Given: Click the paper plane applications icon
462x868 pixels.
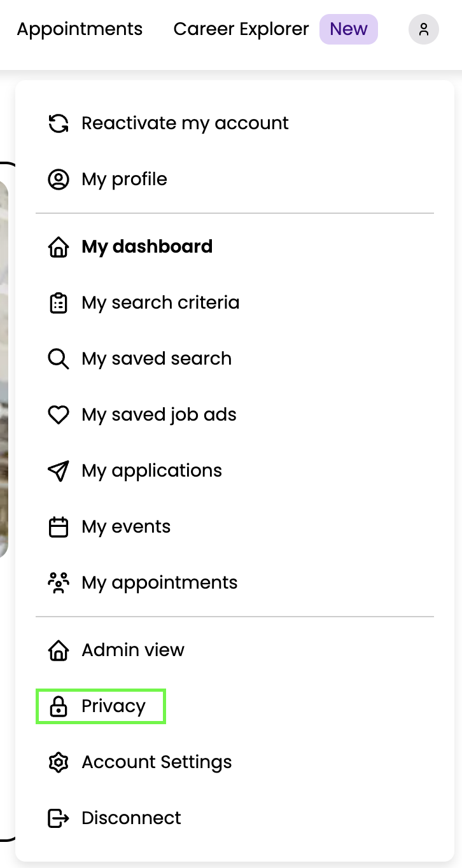Looking at the screenshot, I should point(59,471).
